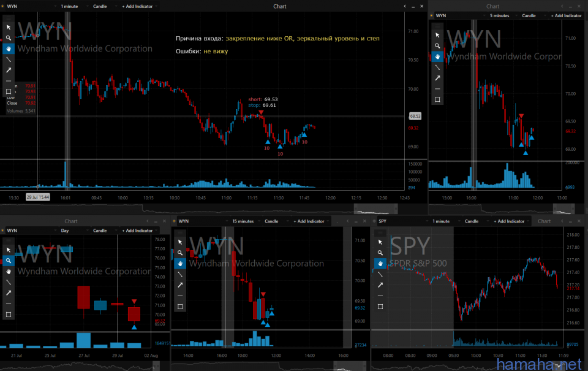Select the hand pan tool in SPY chart
This screenshot has width=588, height=371.
tap(380, 264)
